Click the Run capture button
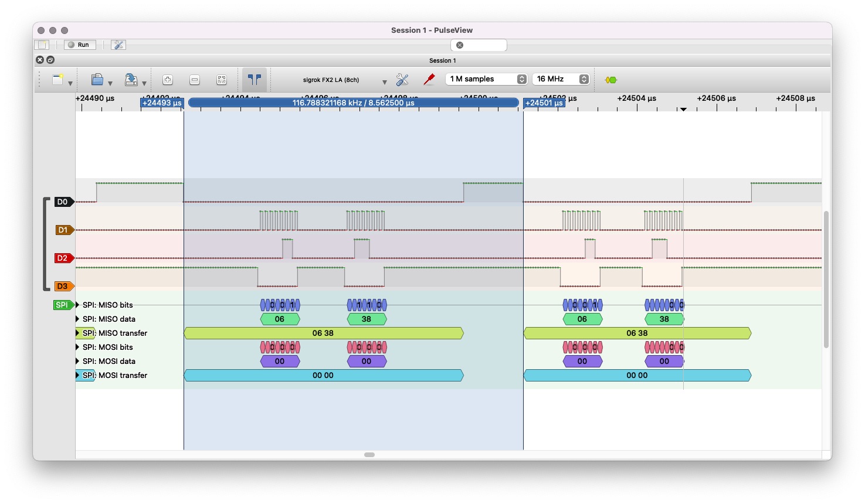The height and width of the screenshot is (504, 865). [x=80, y=45]
